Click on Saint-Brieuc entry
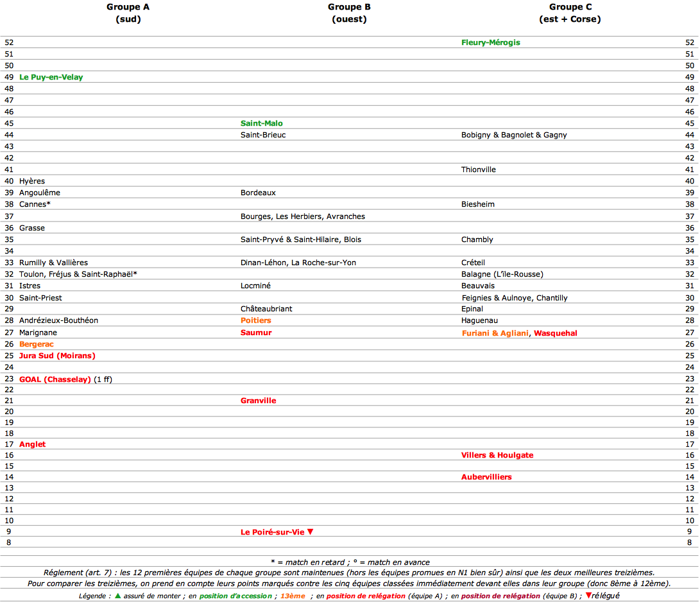 (263, 135)
